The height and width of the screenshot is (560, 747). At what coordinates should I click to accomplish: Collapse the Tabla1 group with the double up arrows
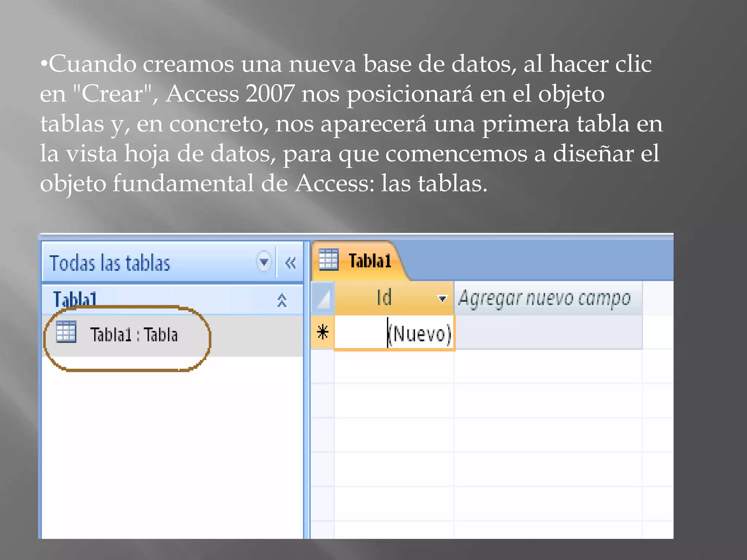282,300
